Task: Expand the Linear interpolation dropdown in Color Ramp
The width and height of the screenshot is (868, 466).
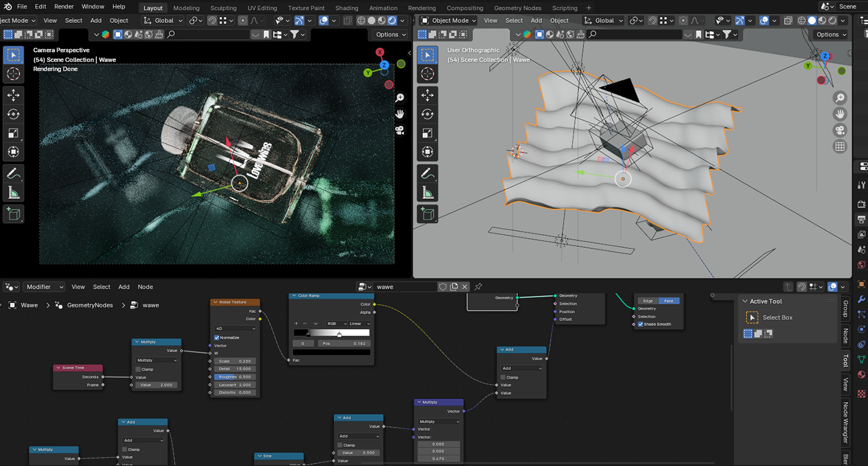Action: 359,323
